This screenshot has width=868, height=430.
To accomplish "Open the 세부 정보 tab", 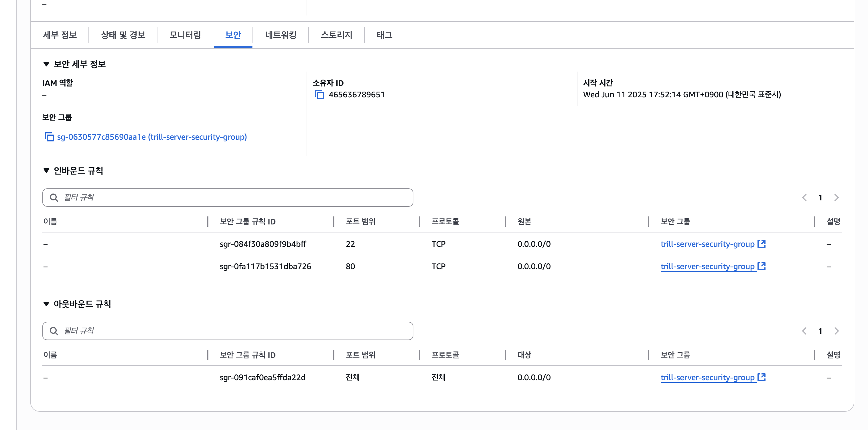I will pos(60,35).
